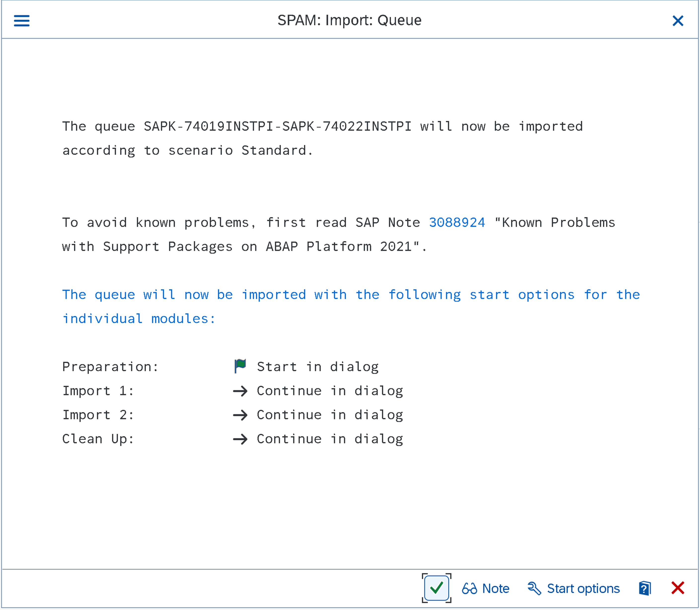Screen dimensions: 700x610
Task: Click the glasses icon beside Note
Action: tap(470, 588)
